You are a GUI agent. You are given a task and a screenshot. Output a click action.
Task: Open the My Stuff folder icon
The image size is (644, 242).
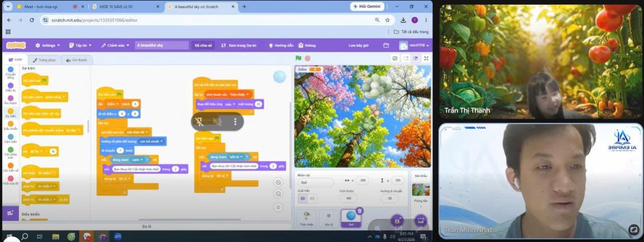click(386, 45)
